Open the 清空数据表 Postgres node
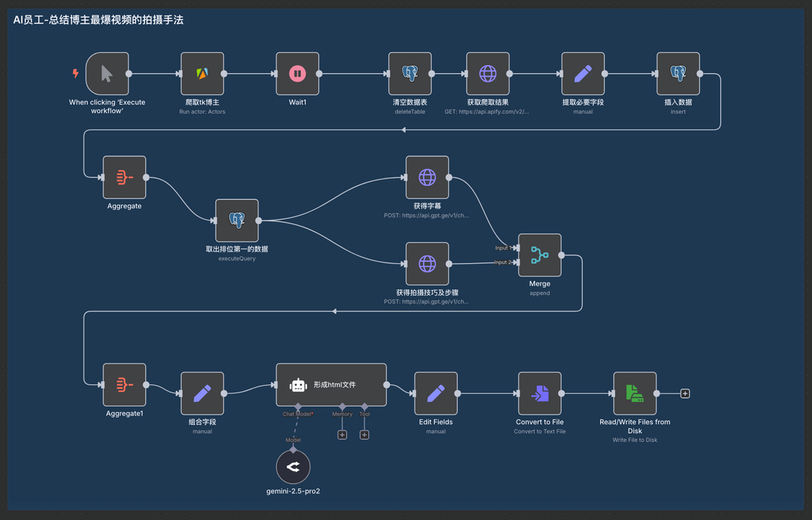The height and width of the screenshot is (520, 812). click(410, 74)
